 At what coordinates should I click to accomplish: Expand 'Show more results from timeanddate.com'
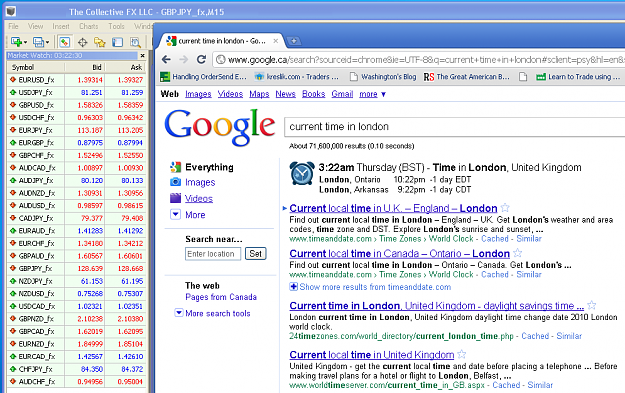(x=370, y=287)
